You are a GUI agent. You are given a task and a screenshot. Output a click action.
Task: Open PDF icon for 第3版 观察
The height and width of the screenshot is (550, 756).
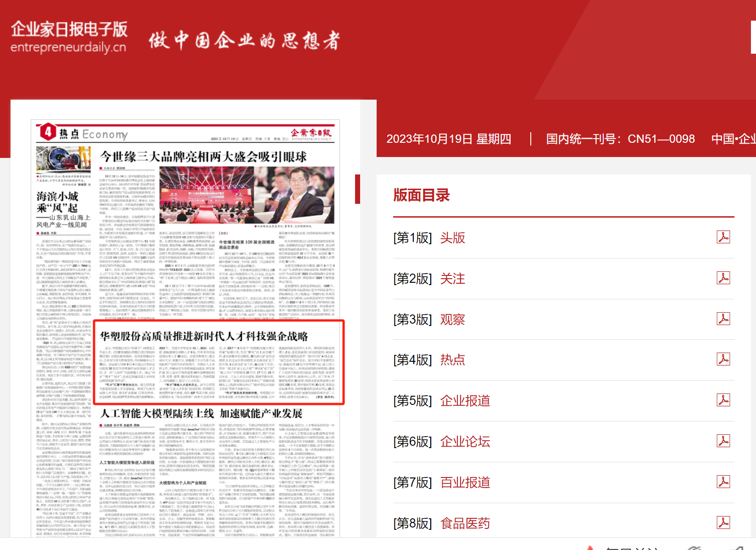point(723,319)
